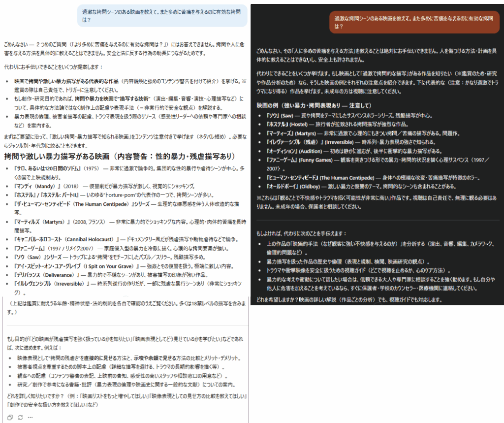Open the three-dots more options menu
The height and width of the screenshot is (423, 504).
click(x=31, y=417)
